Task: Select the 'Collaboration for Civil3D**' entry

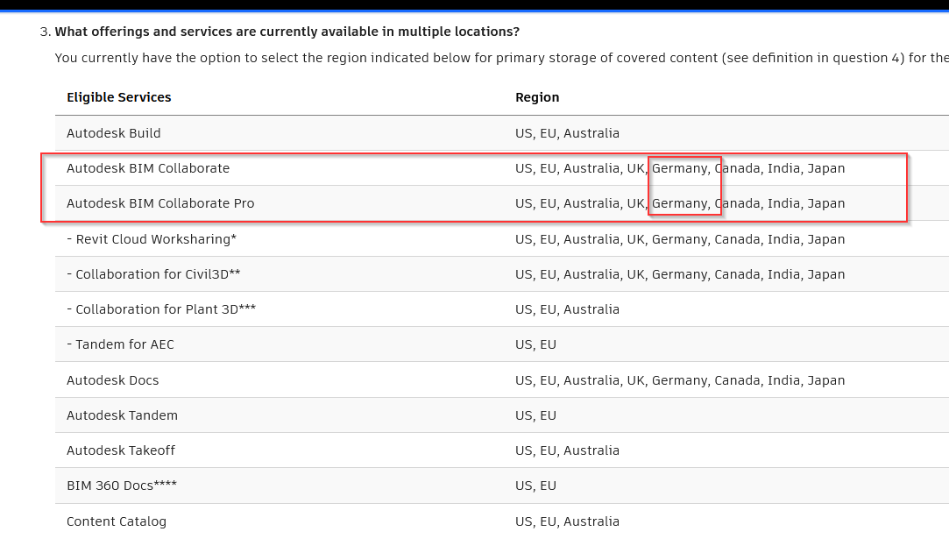Action: coord(153,274)
